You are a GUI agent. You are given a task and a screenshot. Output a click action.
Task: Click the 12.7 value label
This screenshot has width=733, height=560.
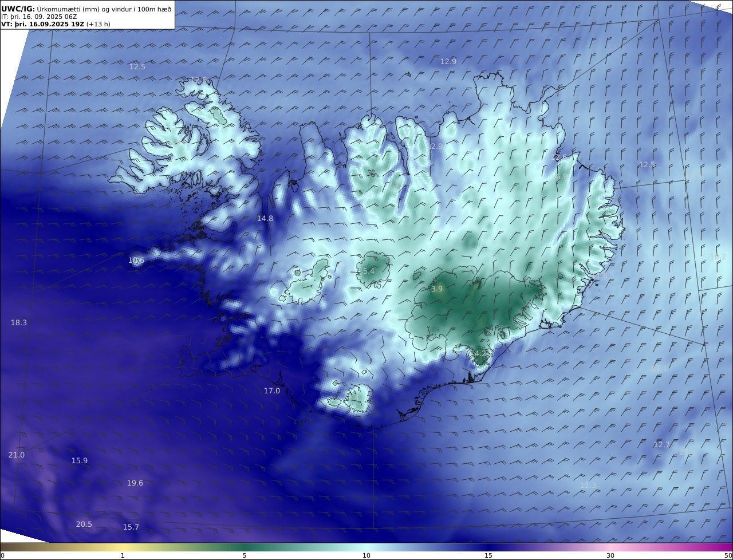coord(662,444)
